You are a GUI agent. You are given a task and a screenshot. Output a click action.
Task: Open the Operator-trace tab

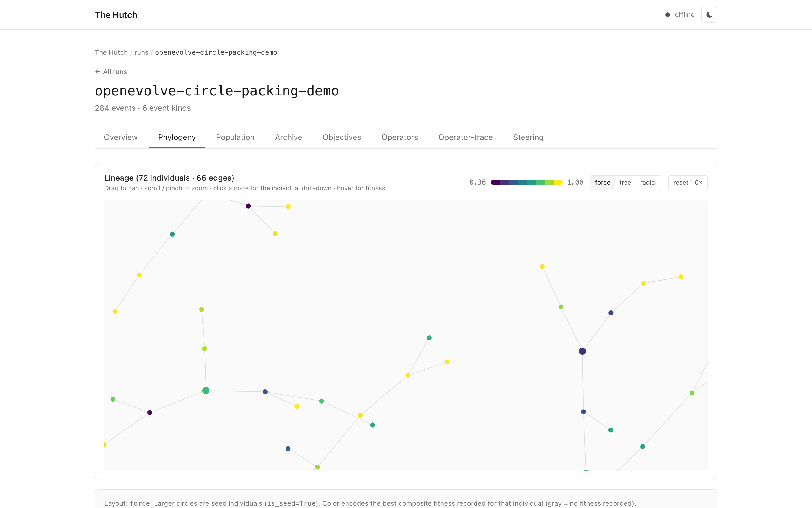(465, 137)
